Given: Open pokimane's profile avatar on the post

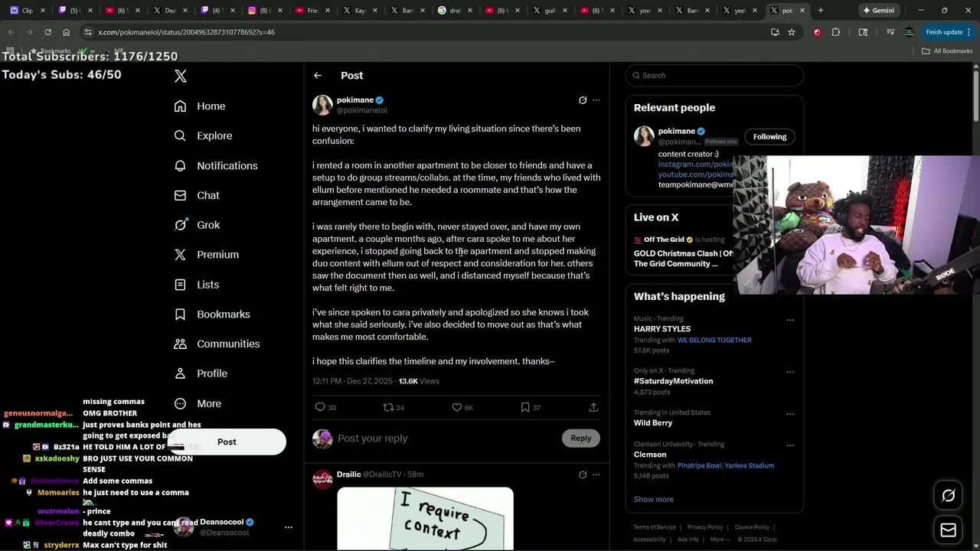Looking at the screenshot, I should pyautogui.click(x=322, y=105).
